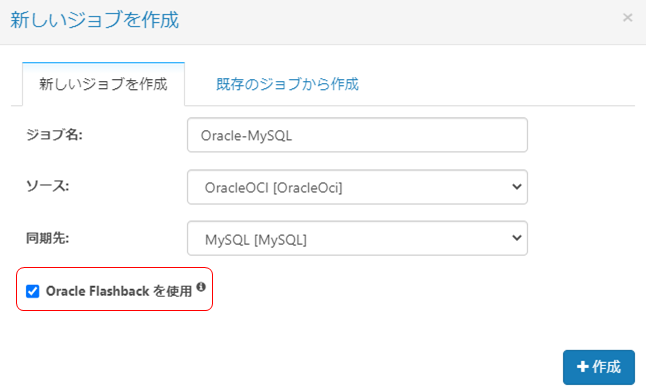Uncheck the Oracle Flashback を使用 checkbox

pyautogui.click(x=33, y=291)
